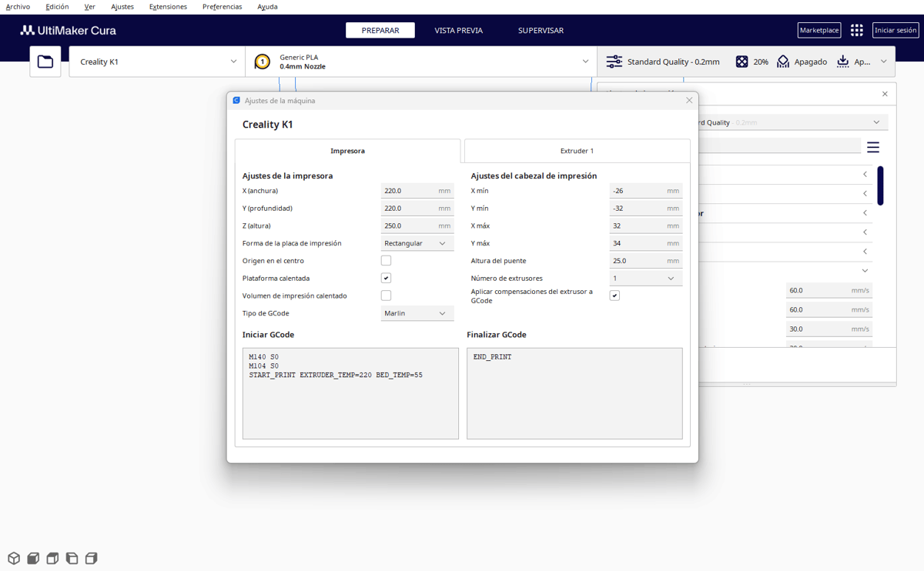Click the Creality K1 dialog heading
The width and height of the screenshot is (924, 571).
tap(268, 125)
